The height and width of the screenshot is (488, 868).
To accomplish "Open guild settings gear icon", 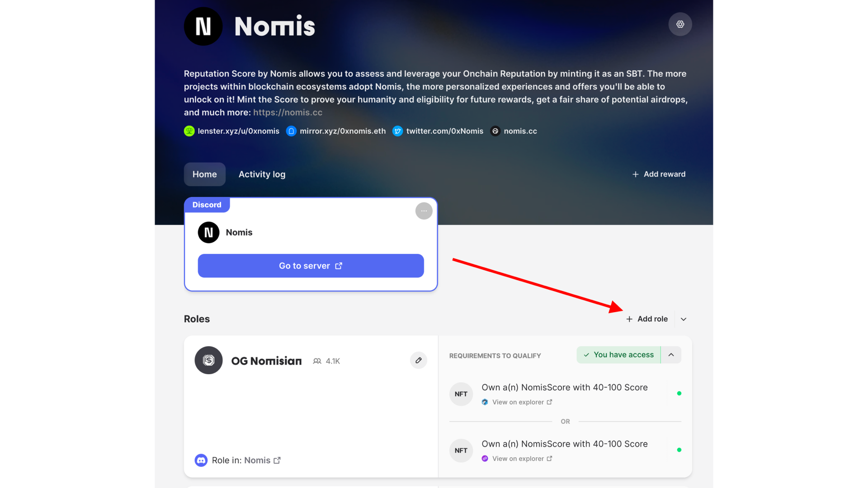I will [680, 24].
